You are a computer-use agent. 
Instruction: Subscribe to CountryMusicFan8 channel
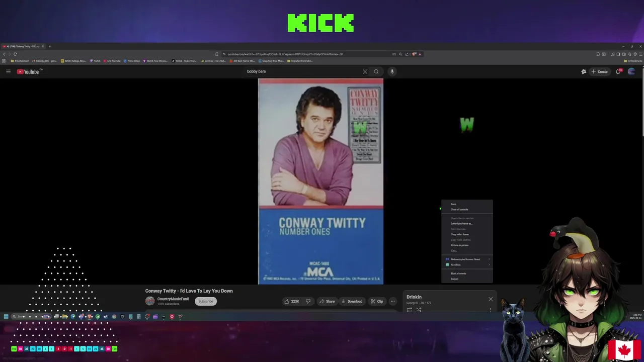click(205, 301)
